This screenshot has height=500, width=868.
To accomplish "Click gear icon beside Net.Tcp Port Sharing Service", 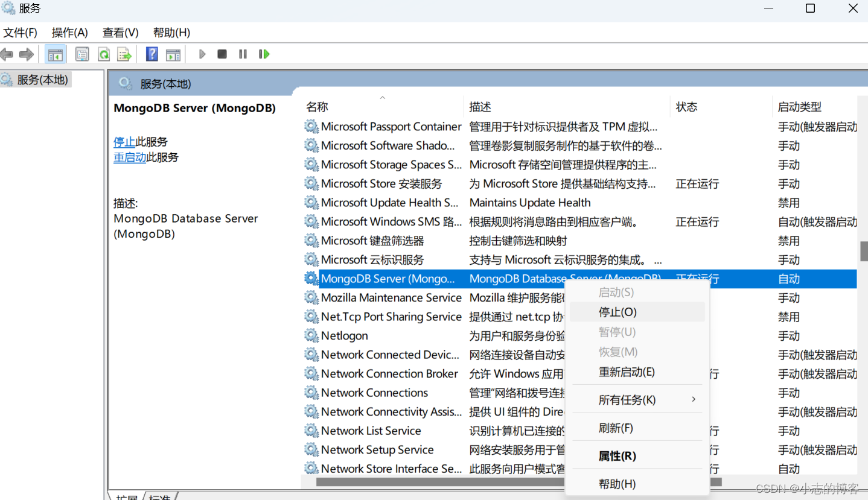I will pos(311,317).
